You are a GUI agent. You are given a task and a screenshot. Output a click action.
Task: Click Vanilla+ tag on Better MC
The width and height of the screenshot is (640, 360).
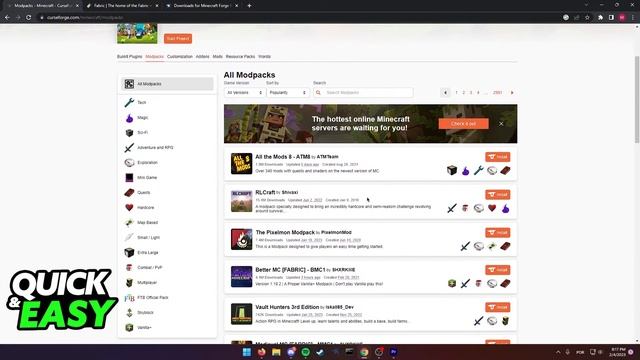(452, 283)
